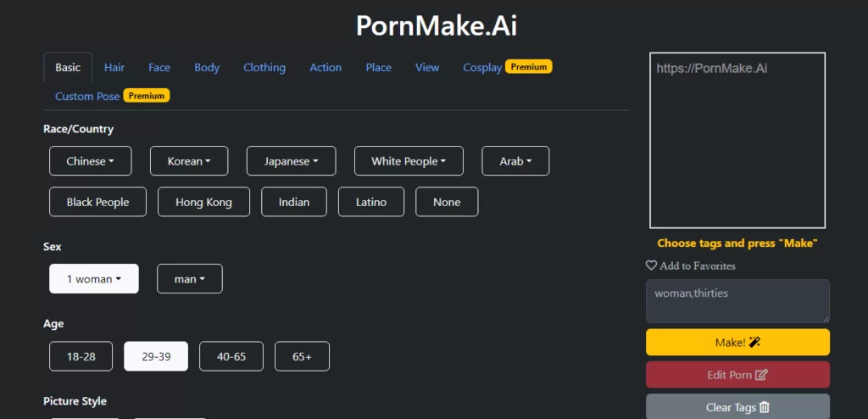868x419 pixels.
Task: Open the Body tab
Action: pos(207,67)
